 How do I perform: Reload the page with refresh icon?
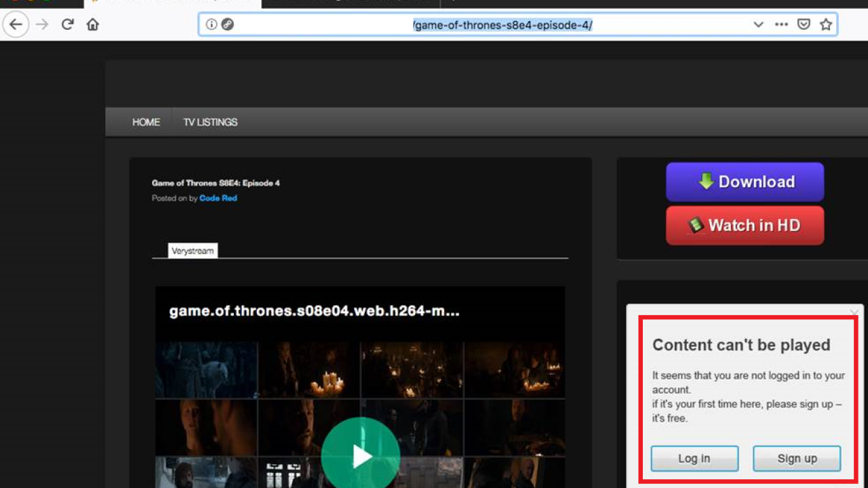tap(67, 24)
